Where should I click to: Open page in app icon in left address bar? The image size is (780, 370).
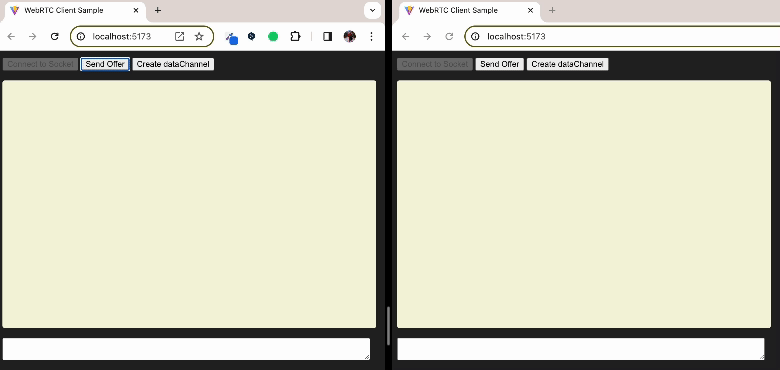[x=180, y=36]
